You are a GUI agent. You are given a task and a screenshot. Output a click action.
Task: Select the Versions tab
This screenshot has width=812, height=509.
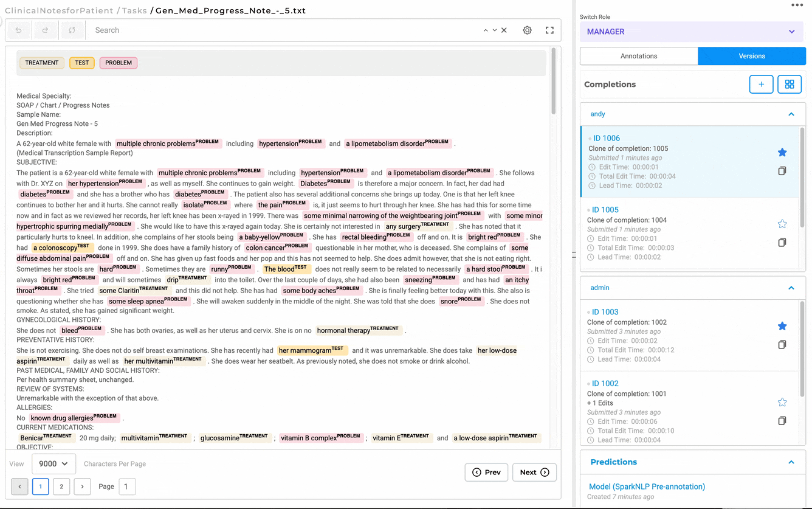tap(751, 56)
